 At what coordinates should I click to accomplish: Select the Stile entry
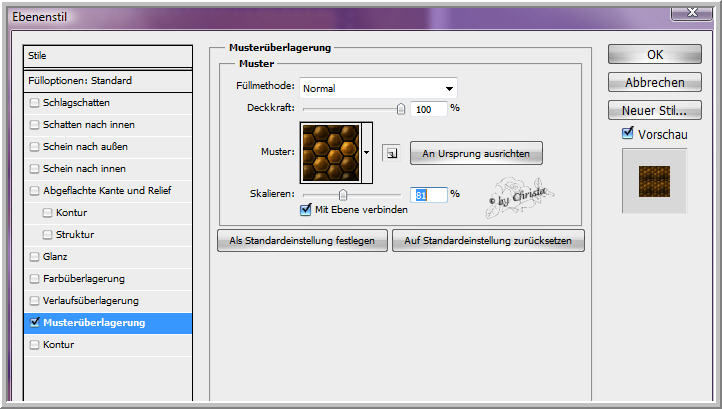108,56
